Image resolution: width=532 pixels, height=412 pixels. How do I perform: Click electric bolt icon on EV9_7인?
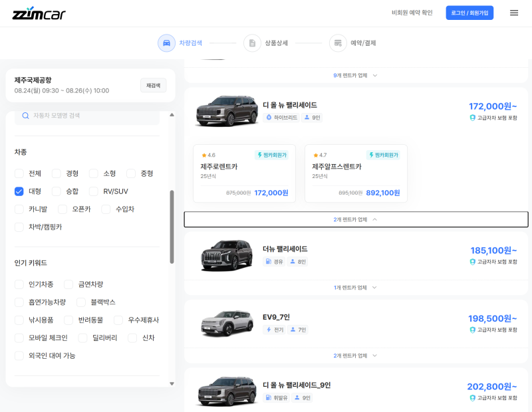269,329
